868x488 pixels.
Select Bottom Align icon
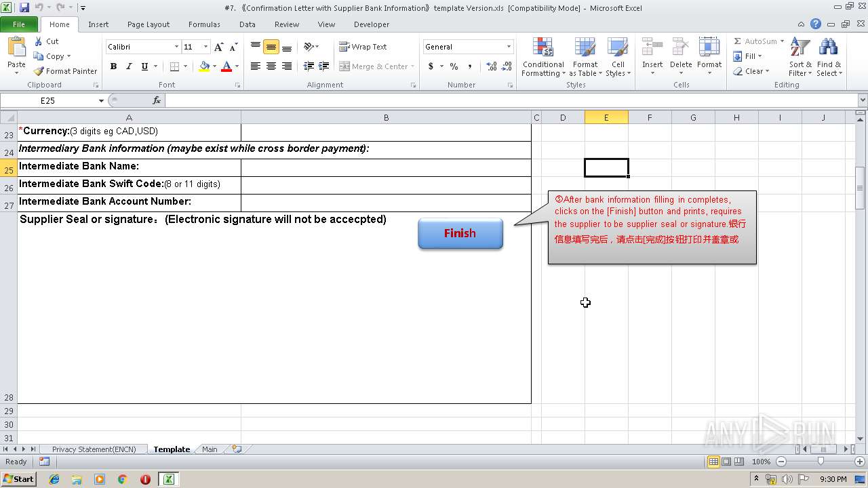coord(287,47)
